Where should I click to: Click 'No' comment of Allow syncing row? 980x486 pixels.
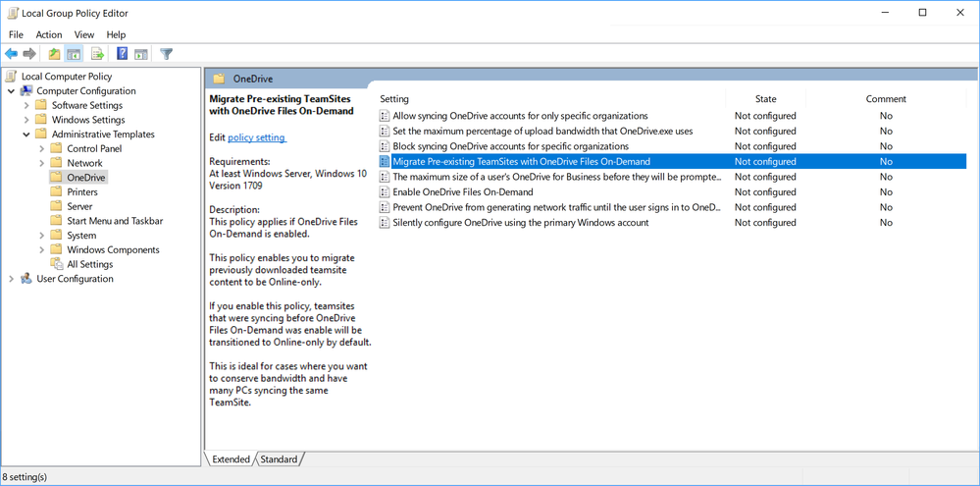[886, 116]
